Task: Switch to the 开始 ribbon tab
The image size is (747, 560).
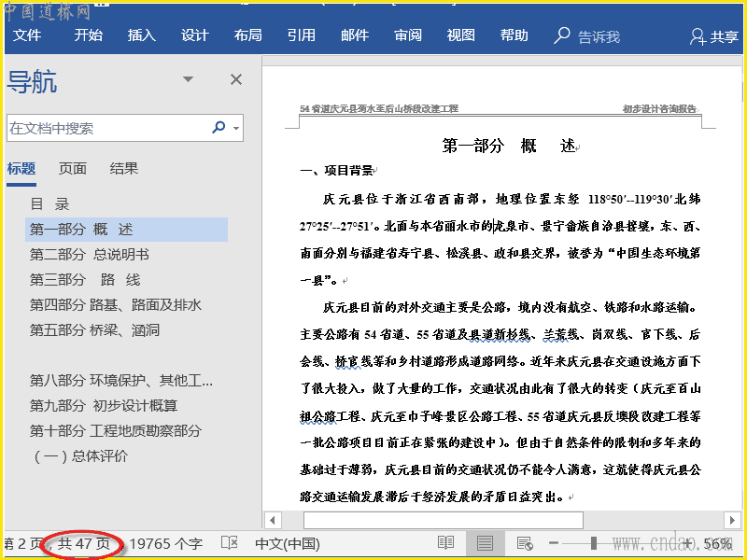Action: pyautogui.click(x=88, y=35)
